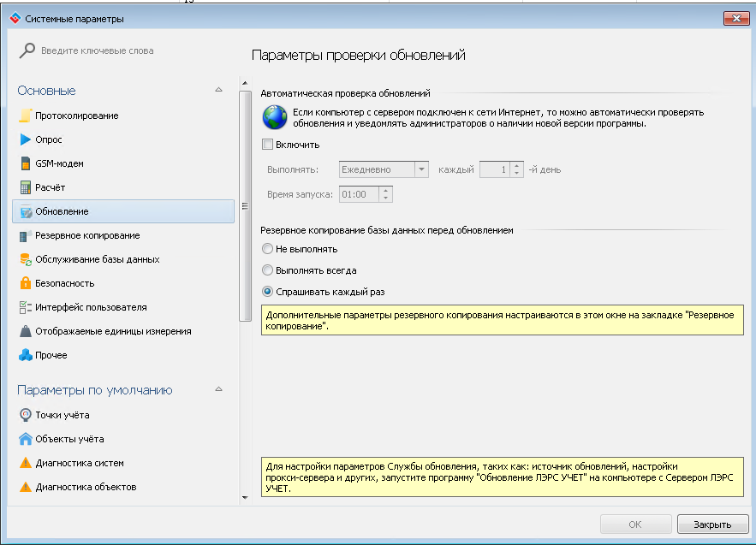Select the Спрашивать каждый раз radio option

pyautogui.click(x=268, y=292)
